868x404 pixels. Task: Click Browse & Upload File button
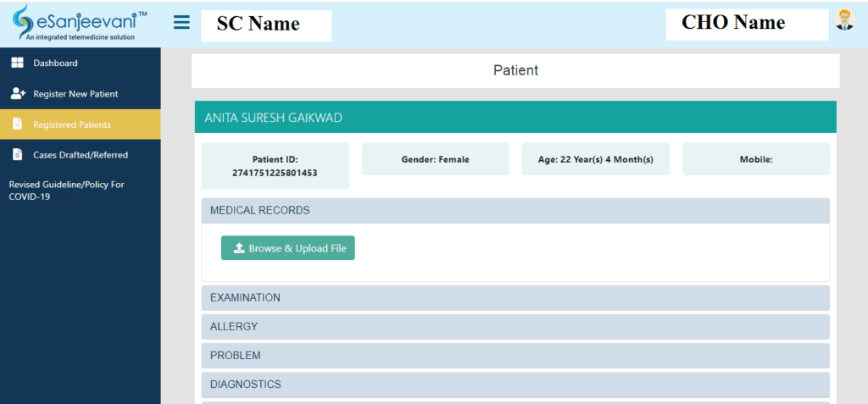click(x=288, y=248)
